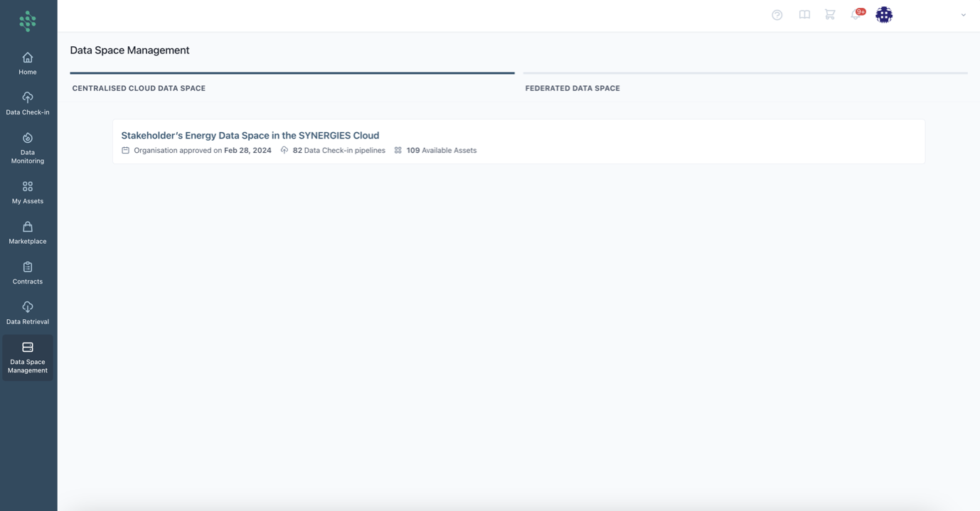Image resolution: width=980 pixels, height=511 pixels.
Task: Select Centralised Cloud Data Space tab
Action: click(139, 88)
